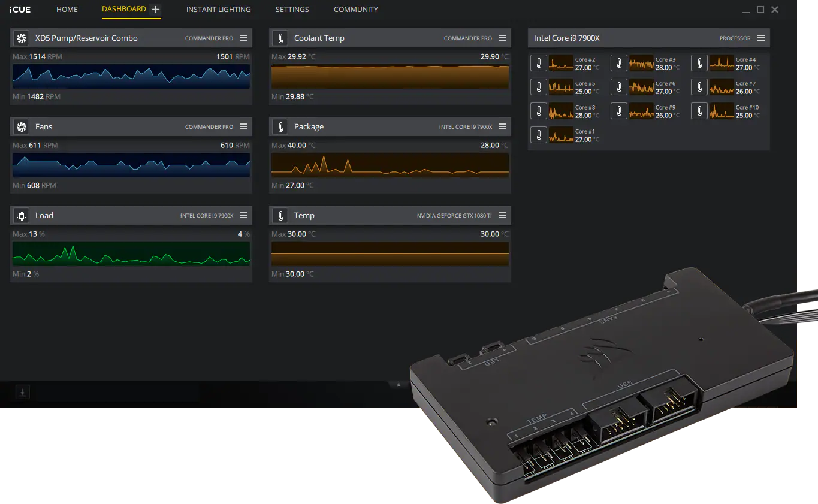Switch to INSTANT LIGHTING tab

tap(219, 10)
